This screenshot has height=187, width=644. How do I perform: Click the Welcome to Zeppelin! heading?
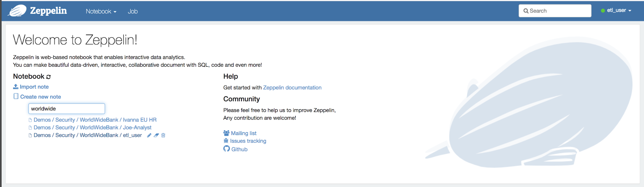pyautogui.click(x=75, y=40)
